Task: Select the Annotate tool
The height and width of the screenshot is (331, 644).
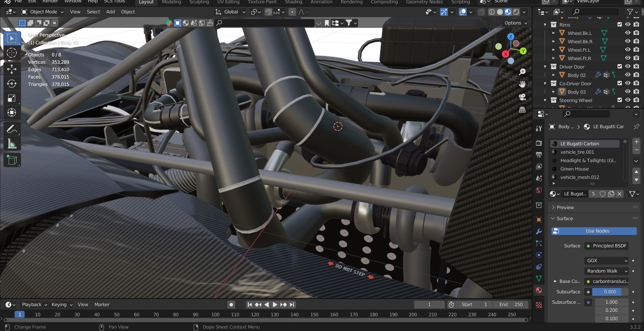Action: coord(12,129)
